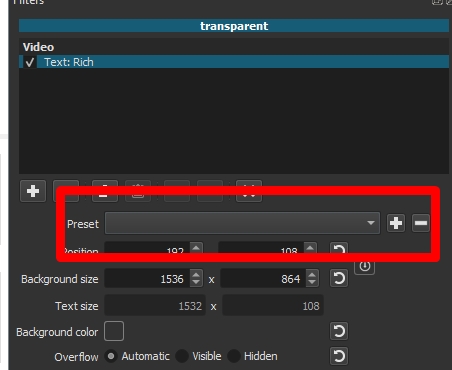Click the add filter plus button

tap(33, 191)
